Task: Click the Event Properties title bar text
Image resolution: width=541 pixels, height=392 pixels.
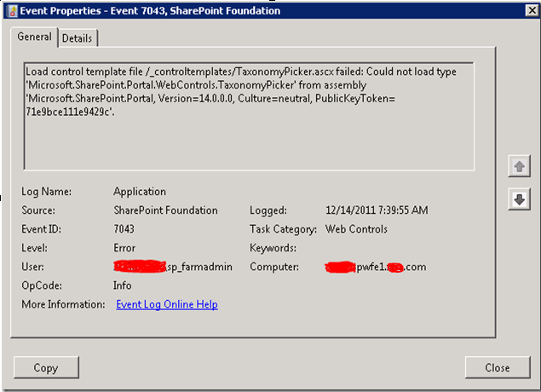Action: coord(150,11)
